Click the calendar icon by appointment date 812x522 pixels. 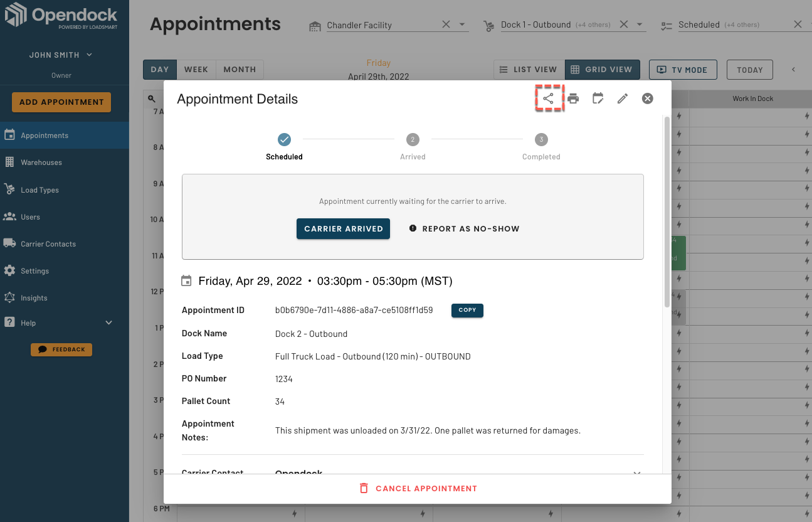click(x=186, y=280)
